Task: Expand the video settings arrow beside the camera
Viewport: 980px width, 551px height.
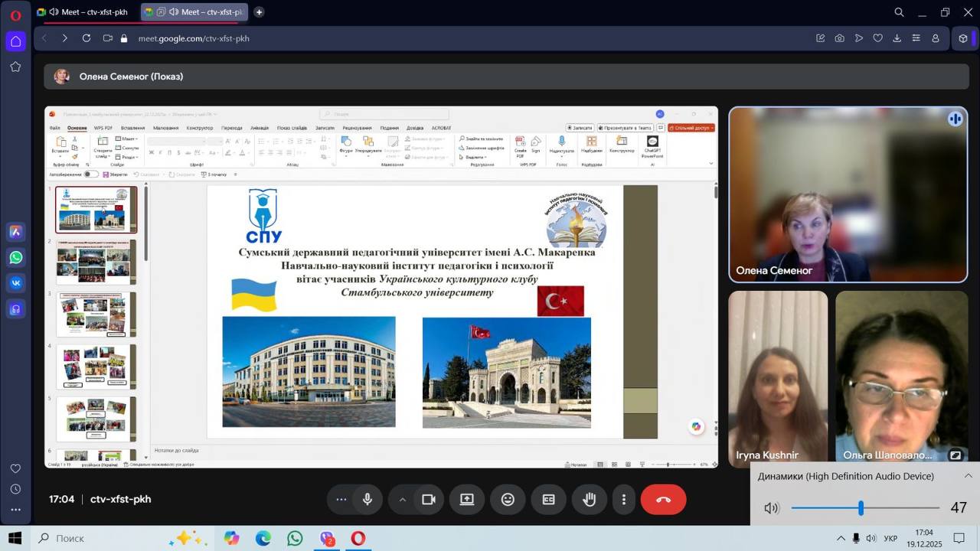Action: (x=402, y=500)
